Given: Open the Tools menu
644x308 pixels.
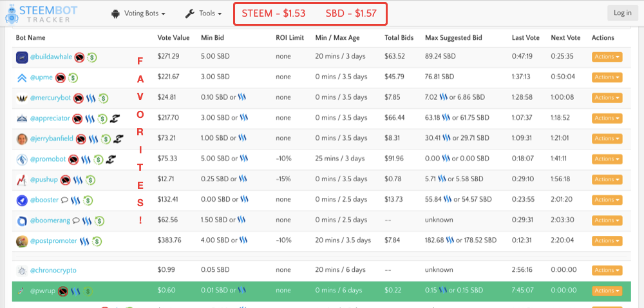Looking at the screenshot, I should tap(204, 14).
